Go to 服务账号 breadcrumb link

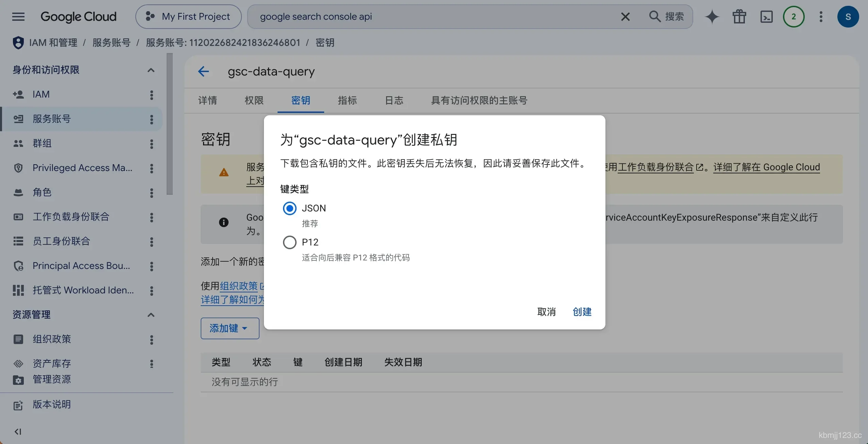click(112, 42)
